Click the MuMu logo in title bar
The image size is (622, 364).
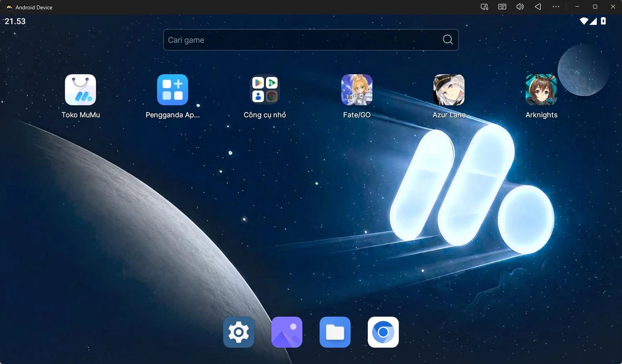[9, 7]
